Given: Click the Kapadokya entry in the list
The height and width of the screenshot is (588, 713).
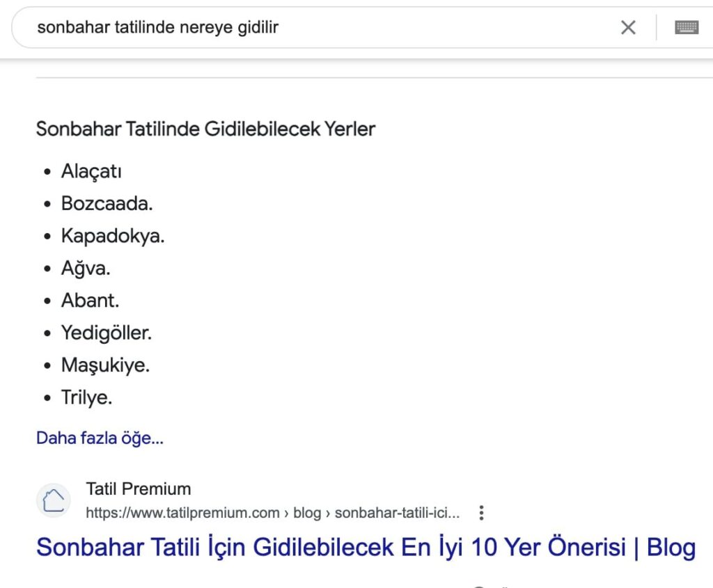Looking at the screenshot, I should [x=112, y=235].
